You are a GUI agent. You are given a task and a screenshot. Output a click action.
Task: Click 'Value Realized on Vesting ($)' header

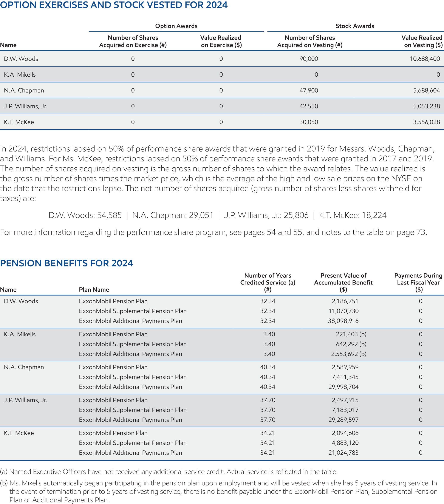(422, 41)
